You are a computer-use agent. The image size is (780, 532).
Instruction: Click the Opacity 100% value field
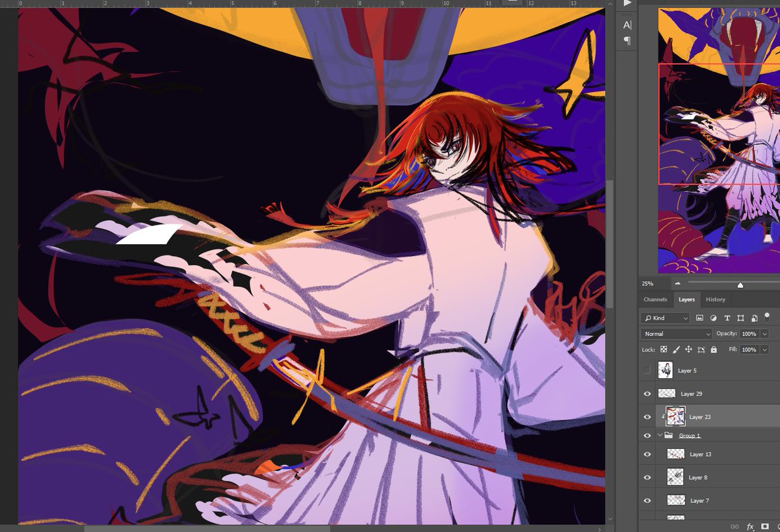pos(749,334)
